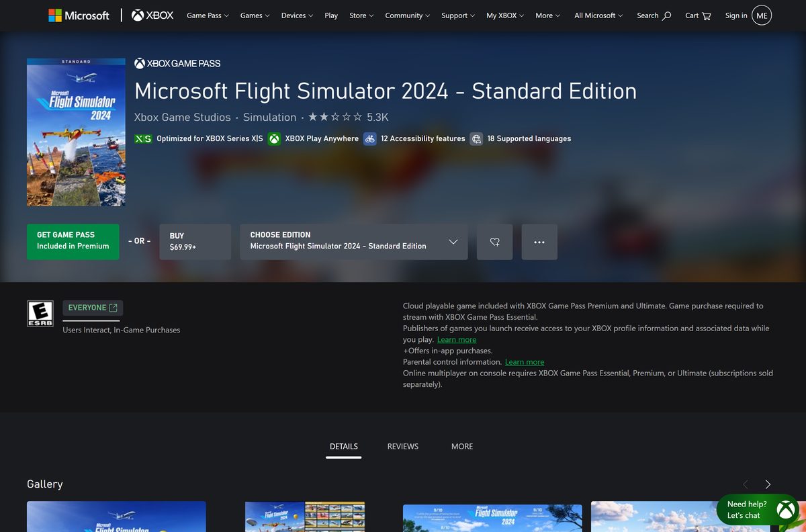The image size is (806, 532).
Task: Click the ESRB E rating badge
Action: (x=40, y=314)
